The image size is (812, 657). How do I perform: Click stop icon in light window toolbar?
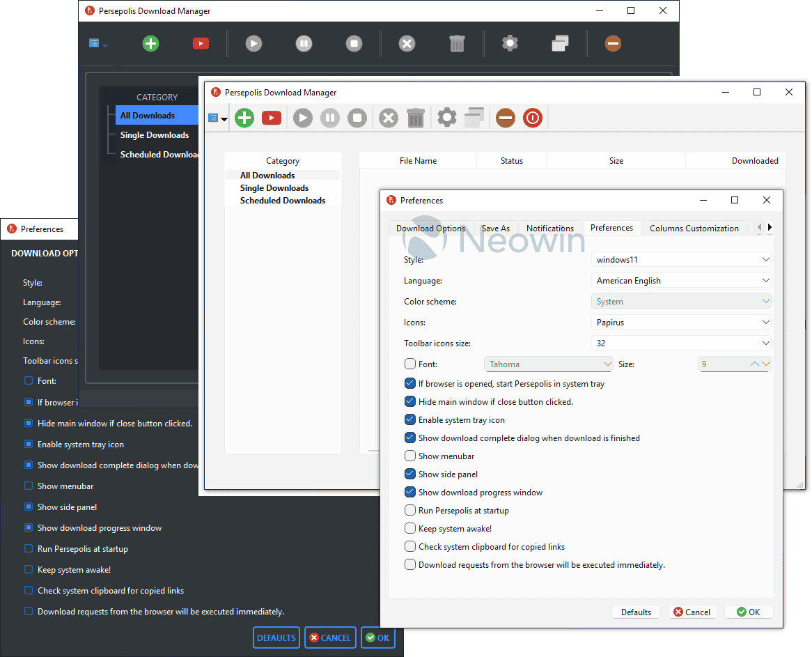point(357,118)
